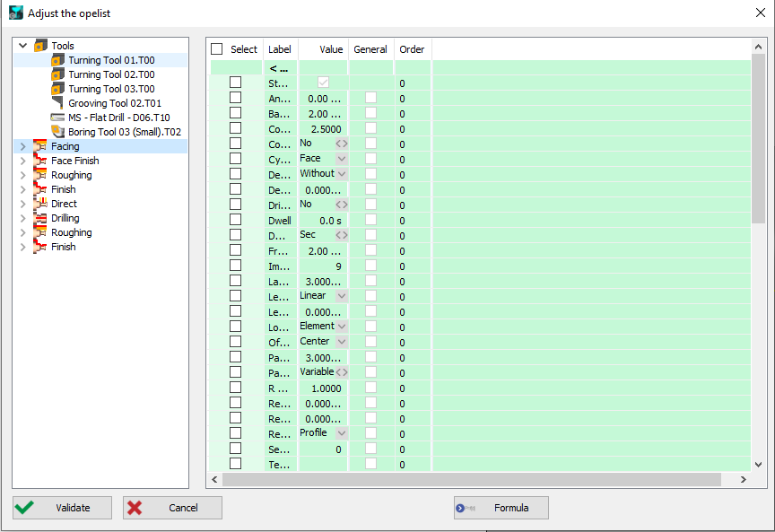The image size is (775, 532).
Task: Collapse the Tools tree branch
Action: (22, 45)
